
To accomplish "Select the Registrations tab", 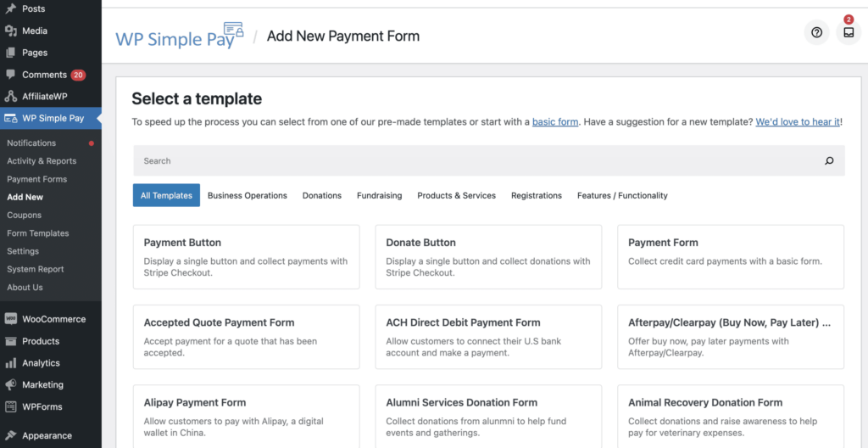I will (x=537, y=196).
